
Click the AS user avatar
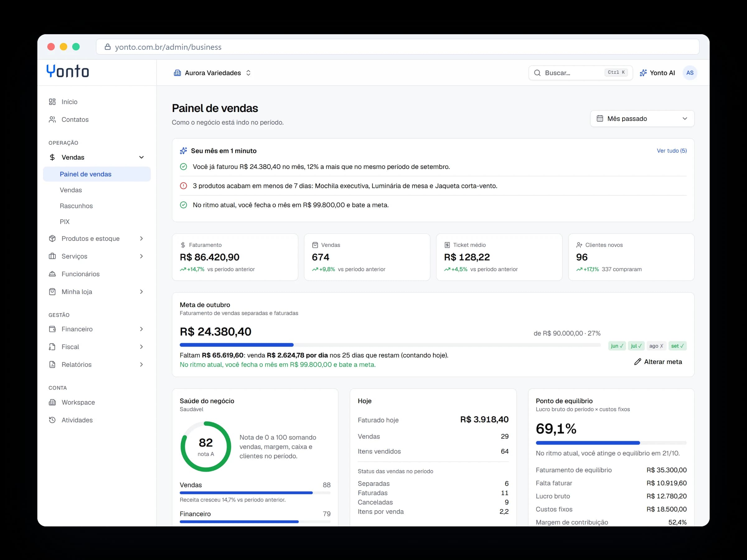point(690,73)
